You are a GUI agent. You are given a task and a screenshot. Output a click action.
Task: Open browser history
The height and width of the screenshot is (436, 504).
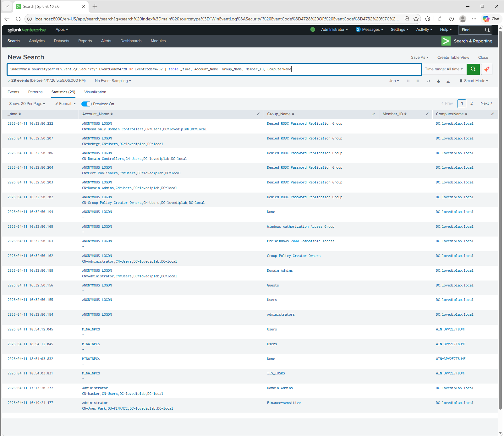[x=452, y=19]
